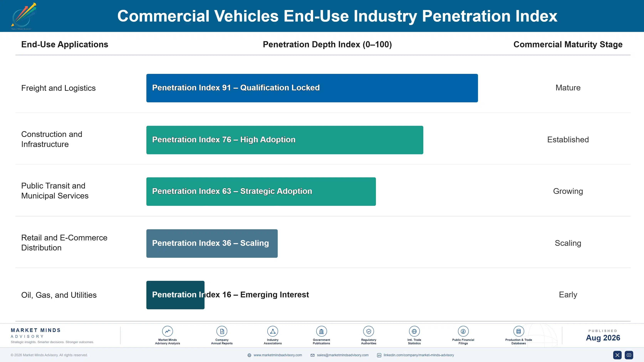Open www.marketmindsadvisory.com link

pyautogui.click(x=278, y=355)
